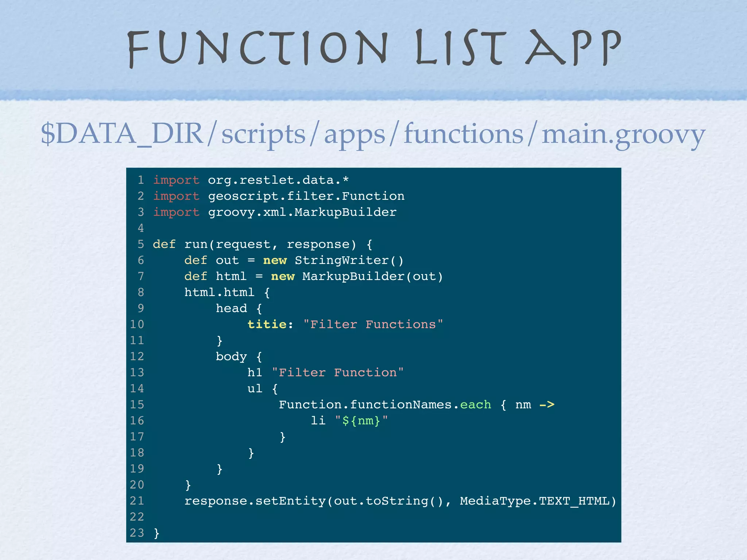
Task: Click the "Filter Functions" title string
Action: (373, 324)
